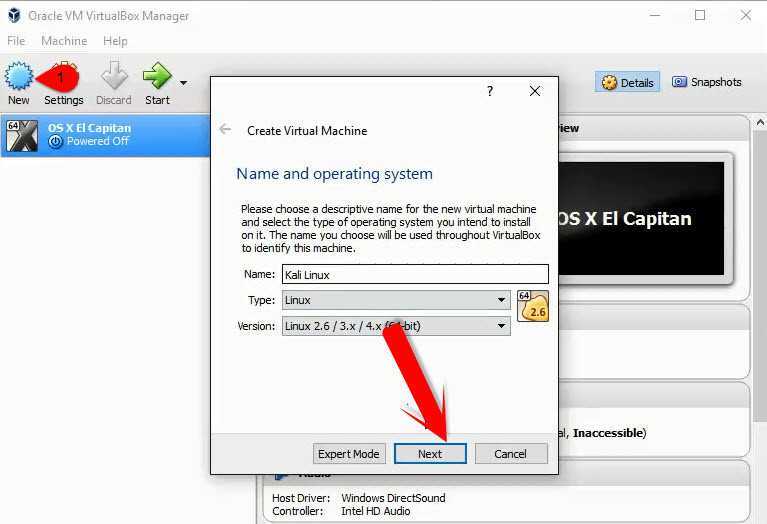Open the File menu
The height and width of the screenshot is (524, 767).
click(x=16, y=41)
